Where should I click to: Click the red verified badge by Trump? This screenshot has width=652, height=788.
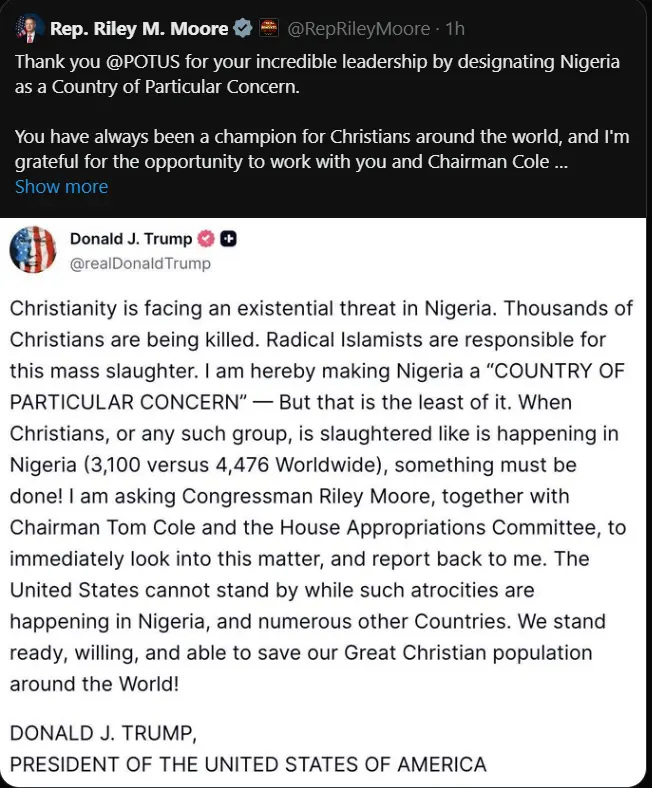(x=207, y=239)
